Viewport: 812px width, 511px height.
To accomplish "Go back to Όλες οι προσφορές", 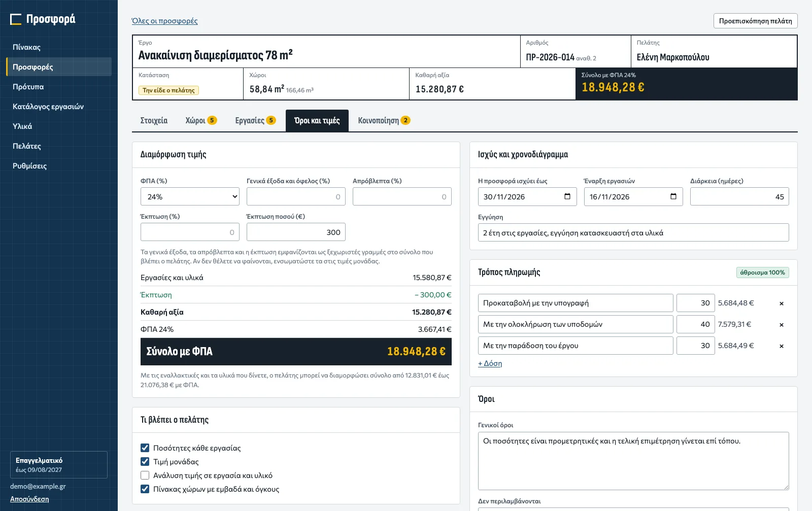I will coord(164,21).
